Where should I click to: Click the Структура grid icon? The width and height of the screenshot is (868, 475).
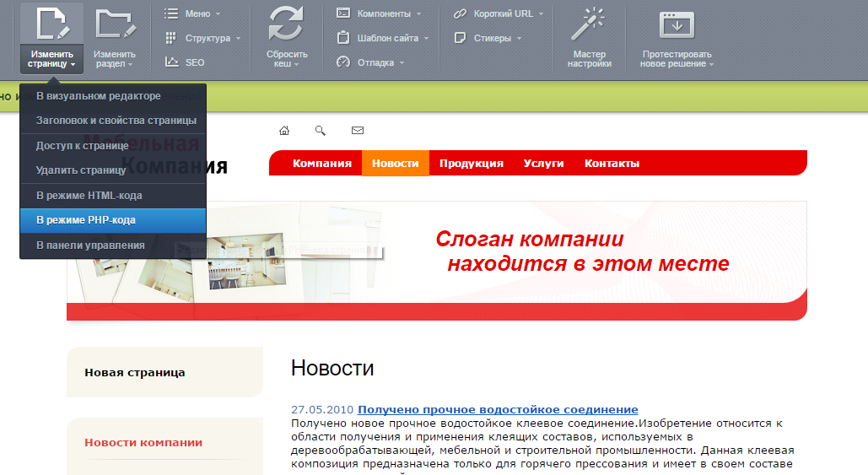[171, 38]
